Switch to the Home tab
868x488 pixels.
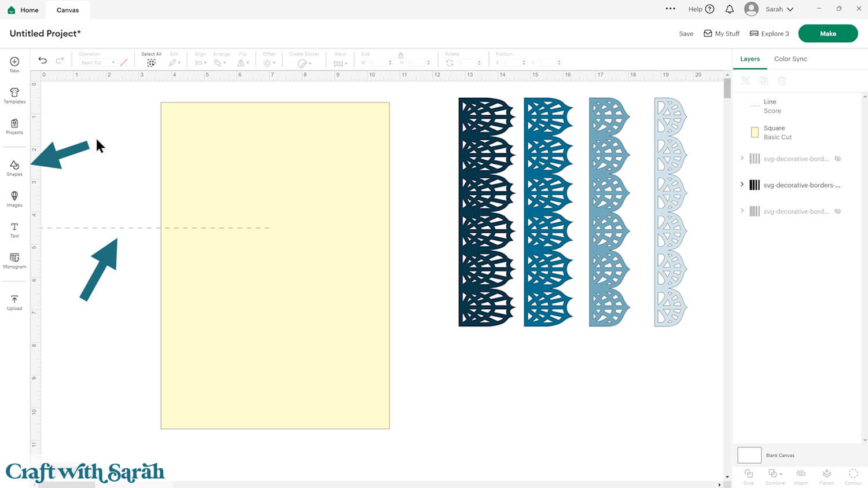pyautogui.click(x=23, y=10)
